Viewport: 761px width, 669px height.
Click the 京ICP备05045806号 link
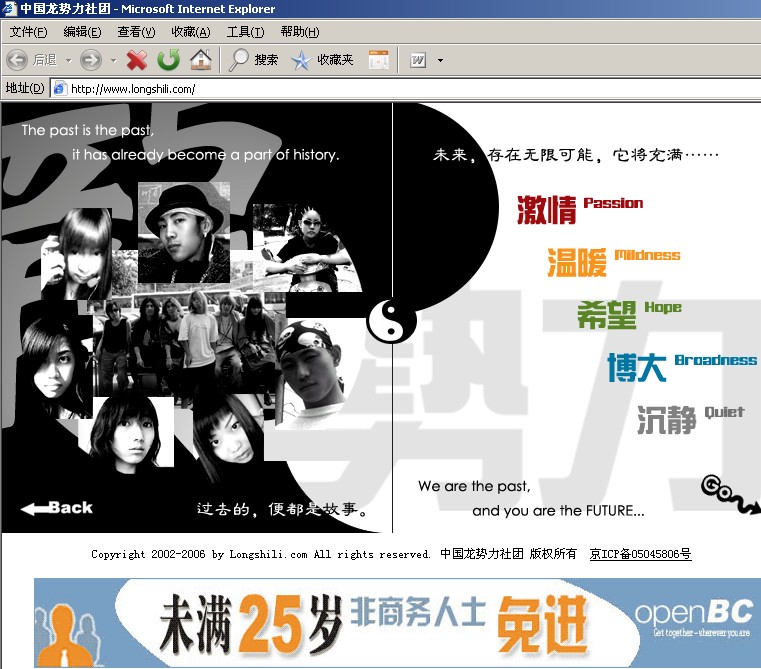click(x=640, y=554)
